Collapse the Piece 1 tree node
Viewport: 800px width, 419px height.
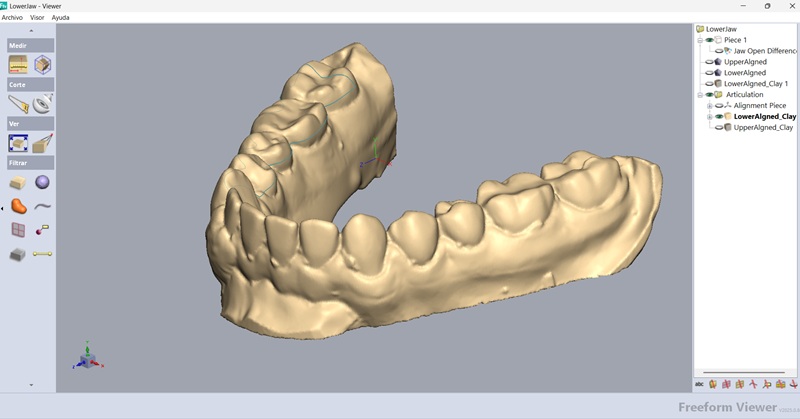coord(701,40)
